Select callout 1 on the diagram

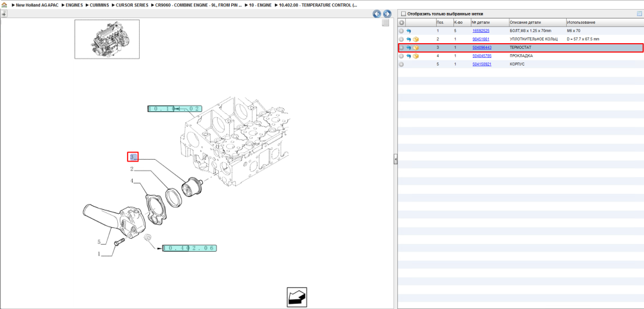[x=99, y=254]
